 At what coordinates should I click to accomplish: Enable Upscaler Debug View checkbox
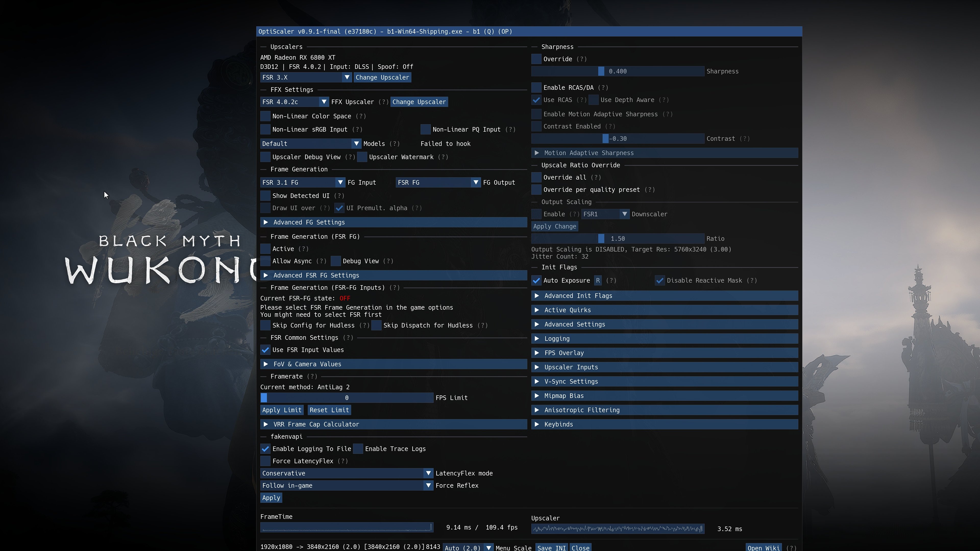coord(265,157)
